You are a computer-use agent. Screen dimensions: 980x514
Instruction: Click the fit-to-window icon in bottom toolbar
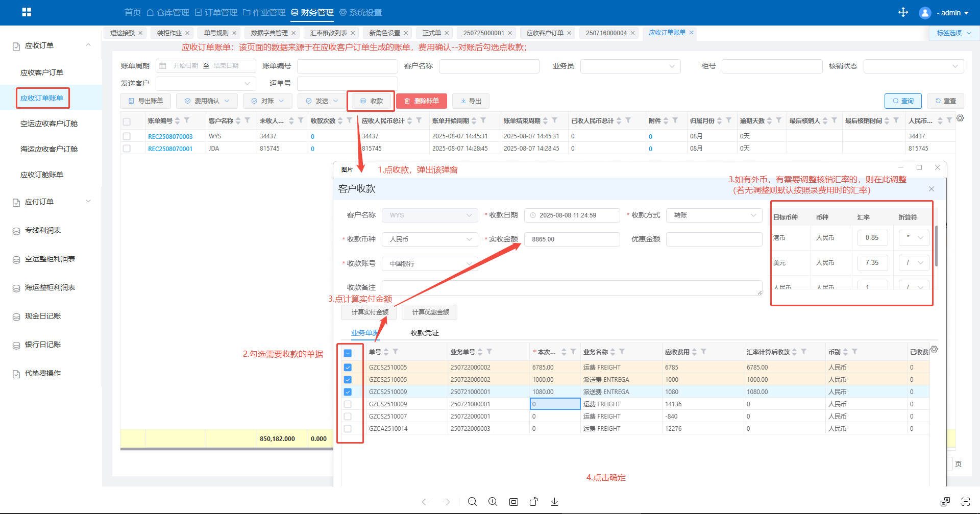click(x=513, y=502)
